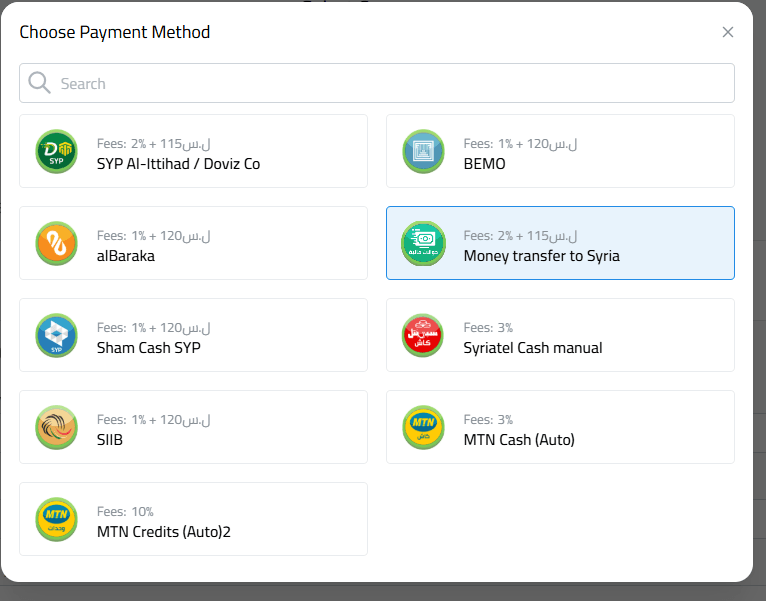The image size is (766, 601).
Task: Pick the MTN Credits (Auto)2 label
Action: (164, 532)
